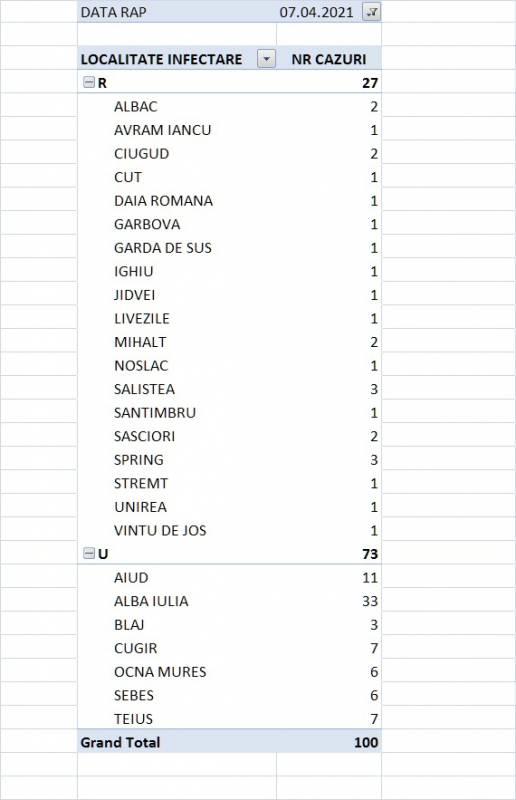The image size is (516, 800).
Task: Collapse the R group
Action: point(89,82)
